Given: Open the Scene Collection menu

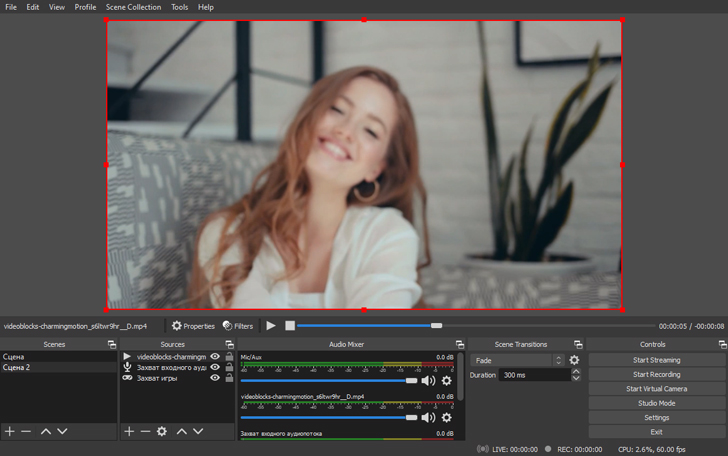Looking at the screenshot, I should [133, 7].
